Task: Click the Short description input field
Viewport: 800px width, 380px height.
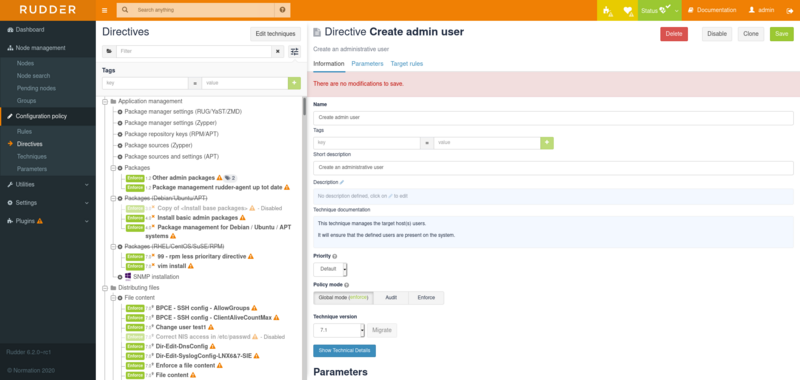Action: pyautogui.click(x=554, y=168)
